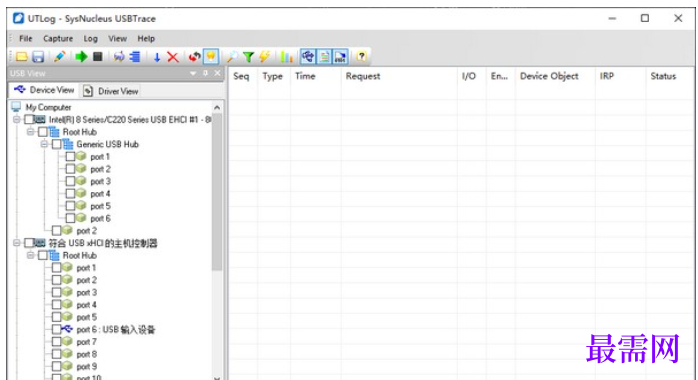Screen dimensions: 698x380
Task: Open the USB View panel dropdown arrow
Action: tap(193, 73)
